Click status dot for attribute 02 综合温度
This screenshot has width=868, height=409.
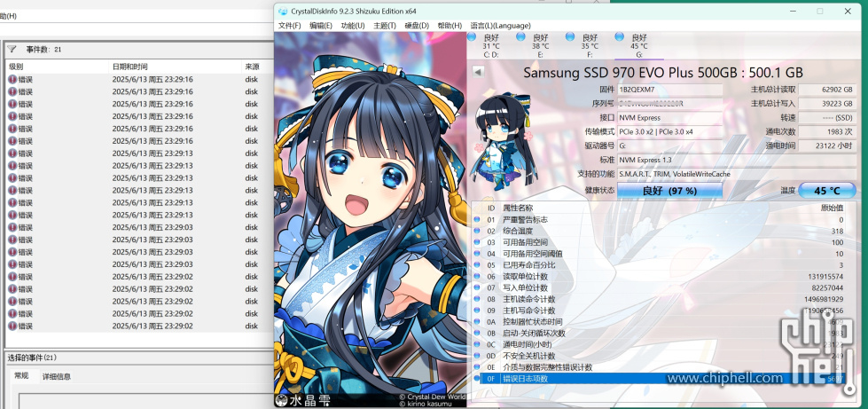tap(477, 231)
